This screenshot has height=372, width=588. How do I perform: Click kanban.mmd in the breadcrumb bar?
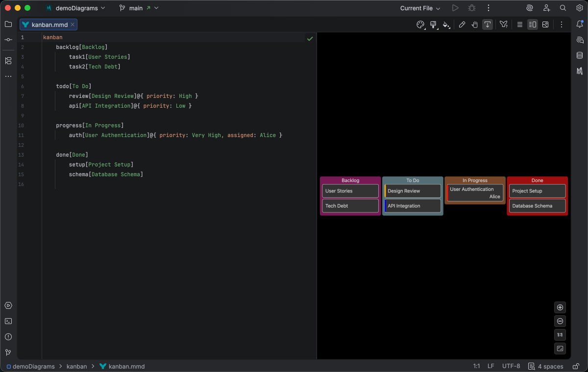[x=122, y=366]
